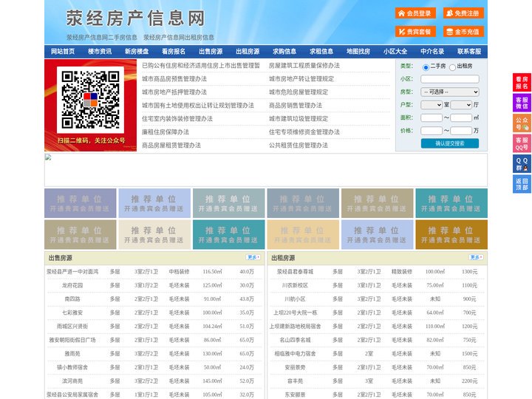This screenshot has width=532, height=399.
Task: Click the brown-gold 推荐单位 tile
Action: pos(451,234)
